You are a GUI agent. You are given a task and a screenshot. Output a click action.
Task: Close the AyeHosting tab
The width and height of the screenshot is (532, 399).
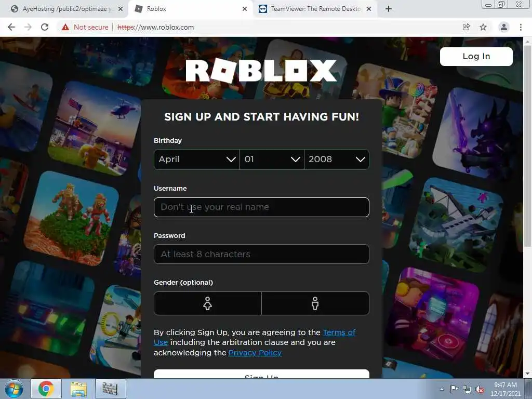coord(121,9)
